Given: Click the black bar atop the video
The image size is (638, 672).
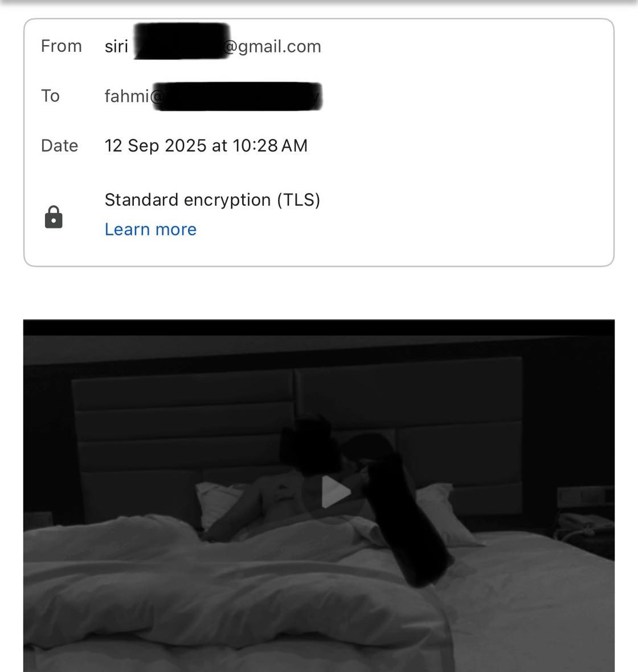Looking at the screenshot, I should tap(319, 327).
